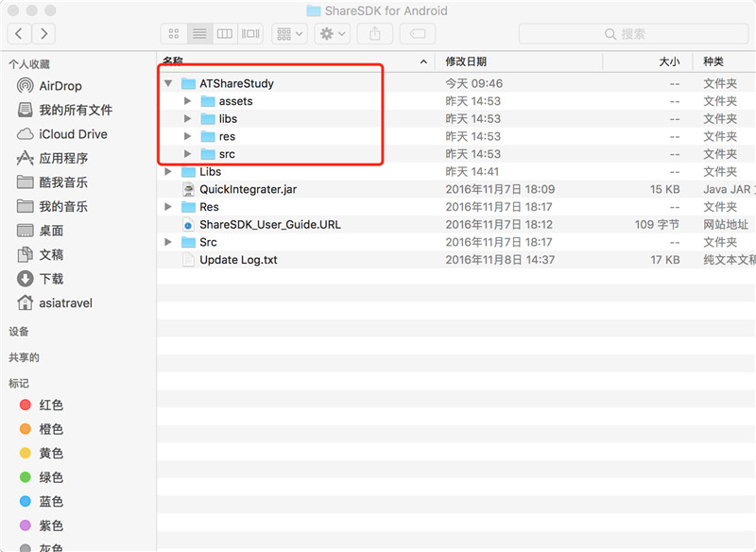Go back with the left arrow button
Viewport: 756px width, 552px height.
(19, 34)
